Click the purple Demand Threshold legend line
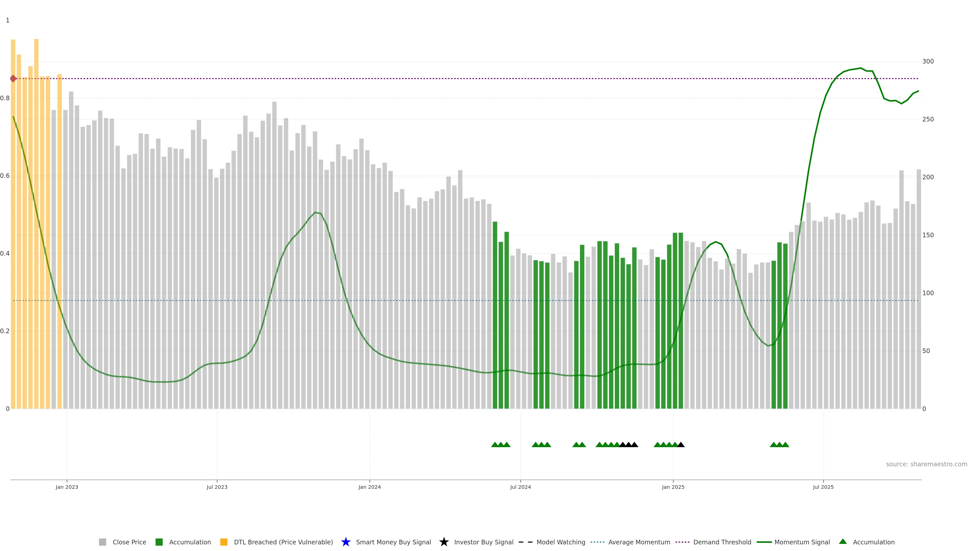980x551 pixels. [x=682, y=542]
